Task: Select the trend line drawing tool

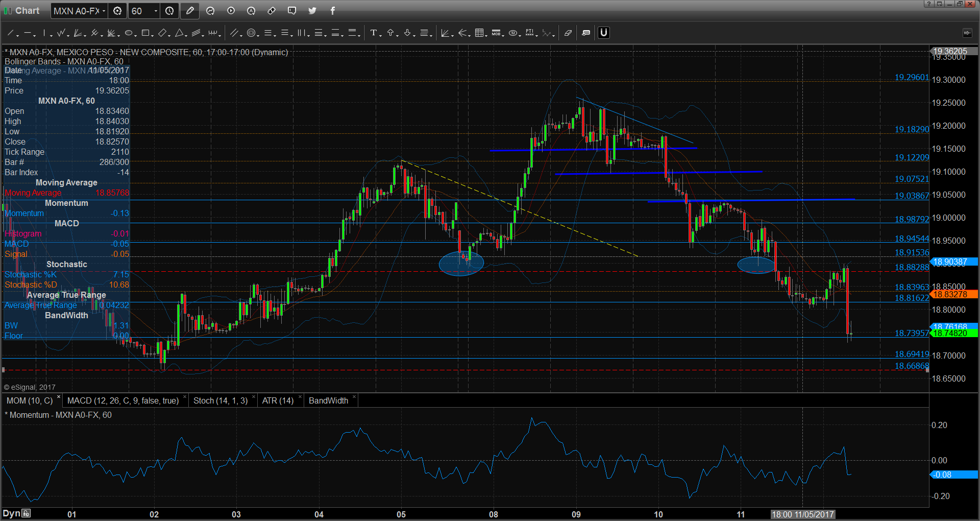Action: [10, 33]
